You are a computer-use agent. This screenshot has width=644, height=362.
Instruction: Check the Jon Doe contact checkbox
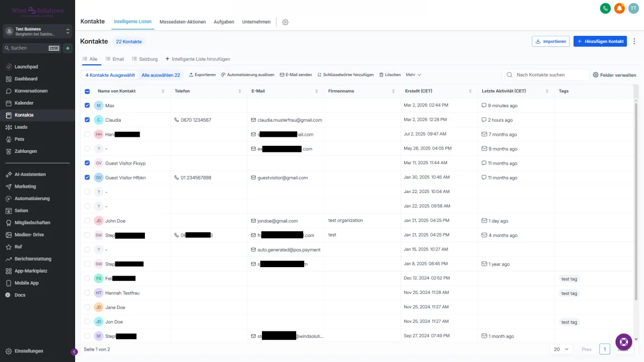click(87, 322)
